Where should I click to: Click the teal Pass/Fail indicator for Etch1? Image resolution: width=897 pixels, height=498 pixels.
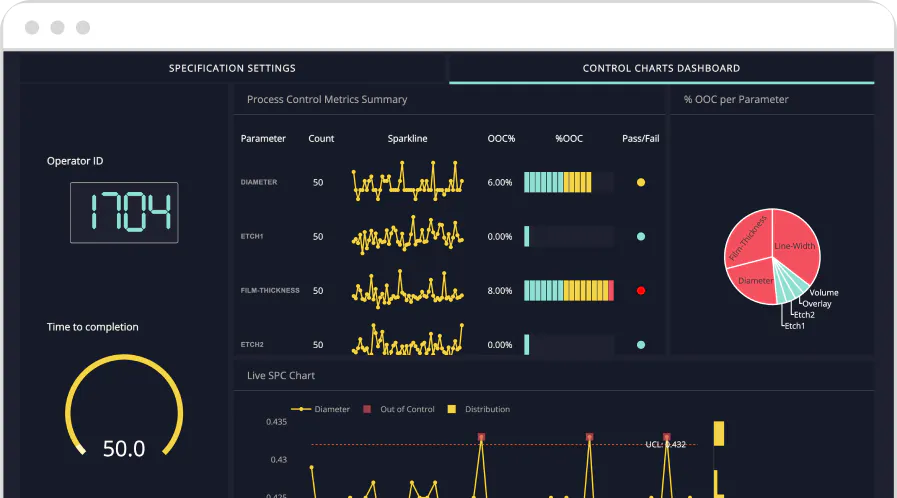pyautogui.click(x=641, y=236)
